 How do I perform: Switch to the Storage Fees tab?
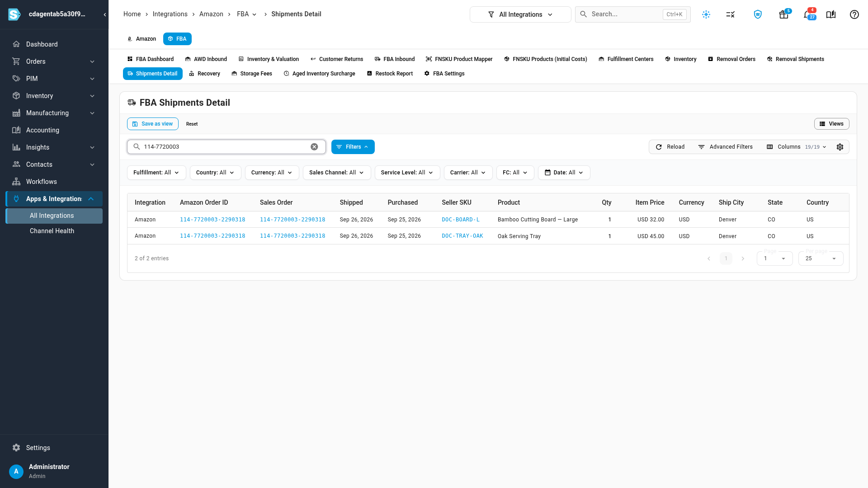(252, 74)
